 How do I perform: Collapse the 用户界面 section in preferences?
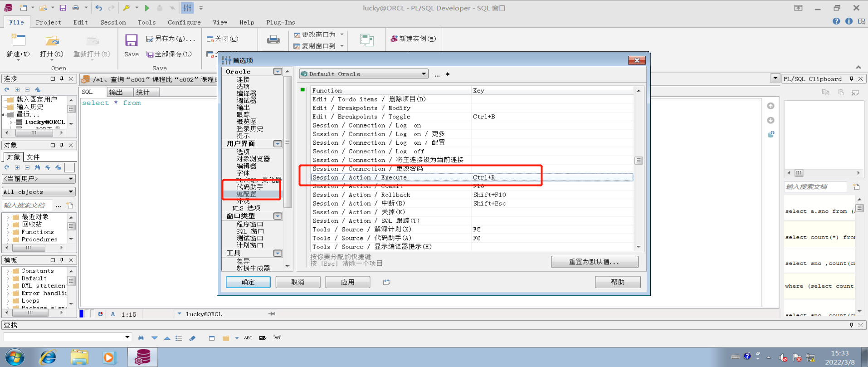pyautogui.click(x=278, y=144)
